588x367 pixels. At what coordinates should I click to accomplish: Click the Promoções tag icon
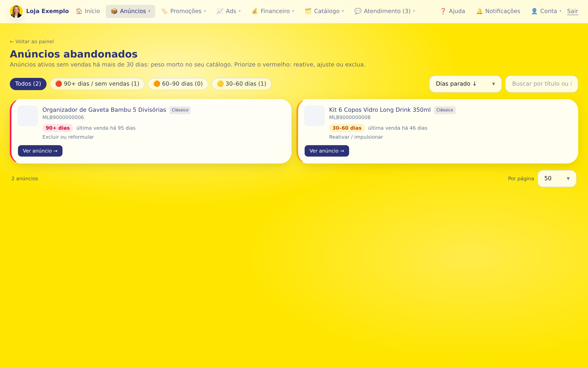(164, 11)
